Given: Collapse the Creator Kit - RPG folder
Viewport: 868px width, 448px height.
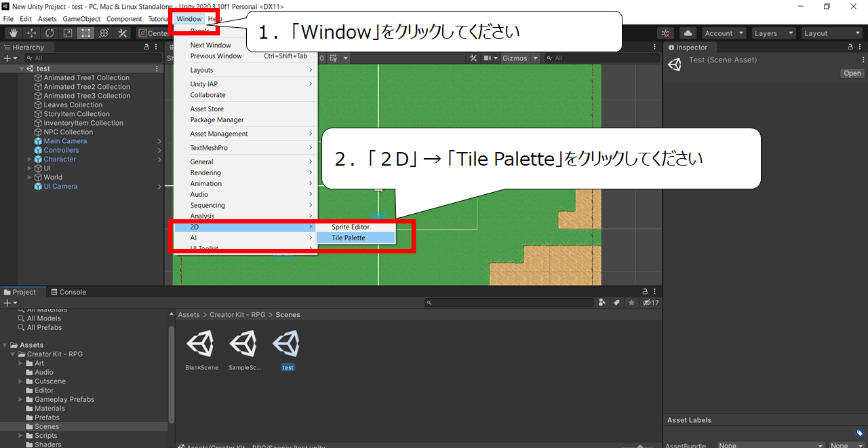Looking at the screenshot, I should [12, 354].
